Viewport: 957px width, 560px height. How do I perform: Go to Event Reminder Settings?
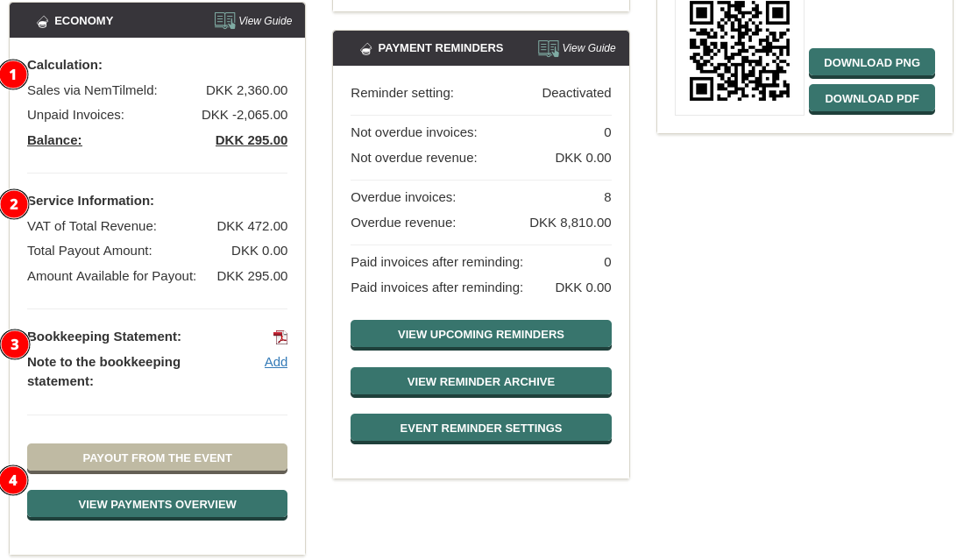pos(480,429)
